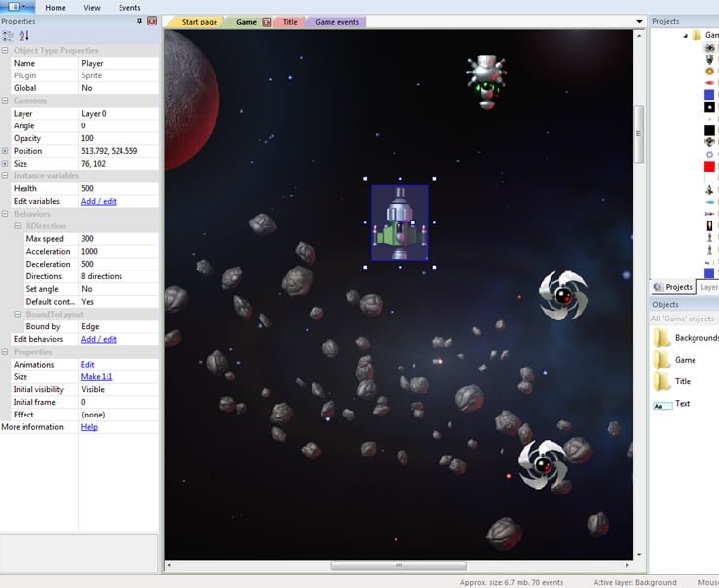719x588 pixels.
Task: Select the orange ring object icon in Projects tree
Action: (709, 72)
